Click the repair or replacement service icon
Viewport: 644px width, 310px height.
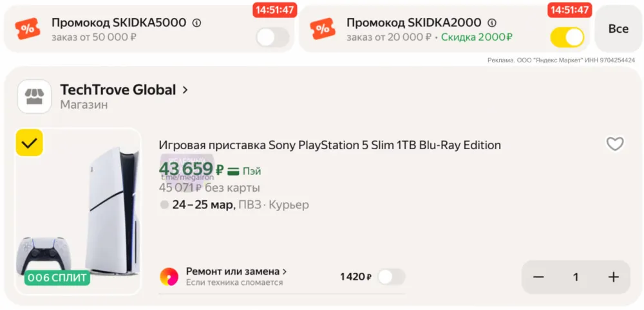169,277
